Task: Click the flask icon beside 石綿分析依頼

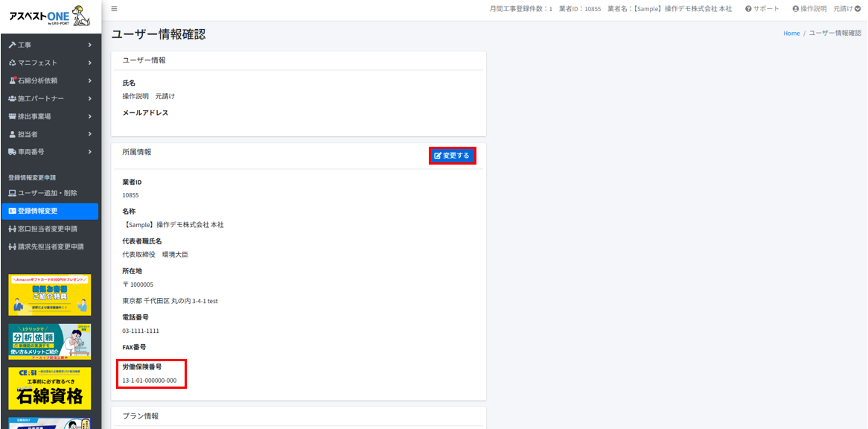Action: pyautogui.click(x=12, y=80)
